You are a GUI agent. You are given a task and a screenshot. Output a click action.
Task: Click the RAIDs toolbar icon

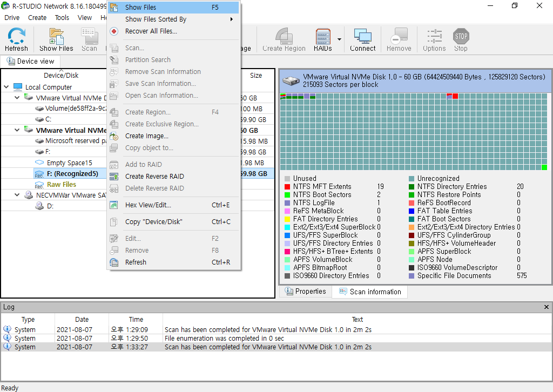pos(323,39)
